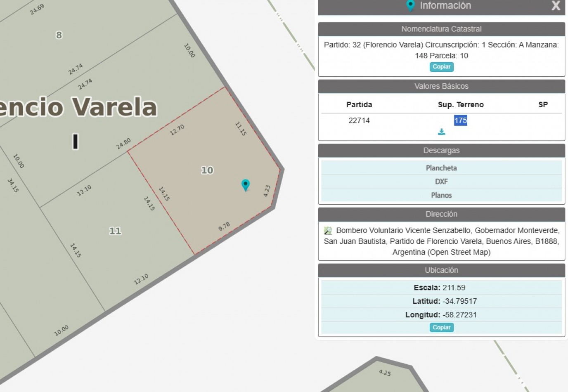Copy coordinates using Copiar in Ubicación
This screenshot has width=568, height=392.
click(441, 327)
